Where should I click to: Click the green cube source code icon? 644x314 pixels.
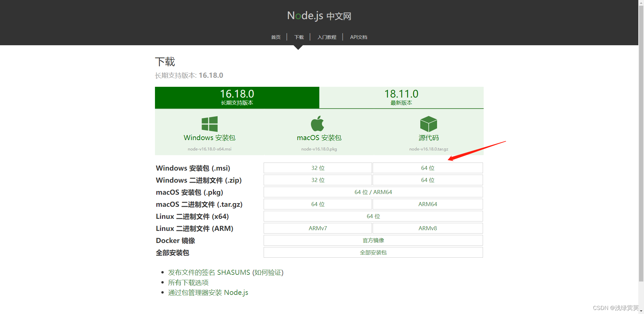tap(429, 124)
